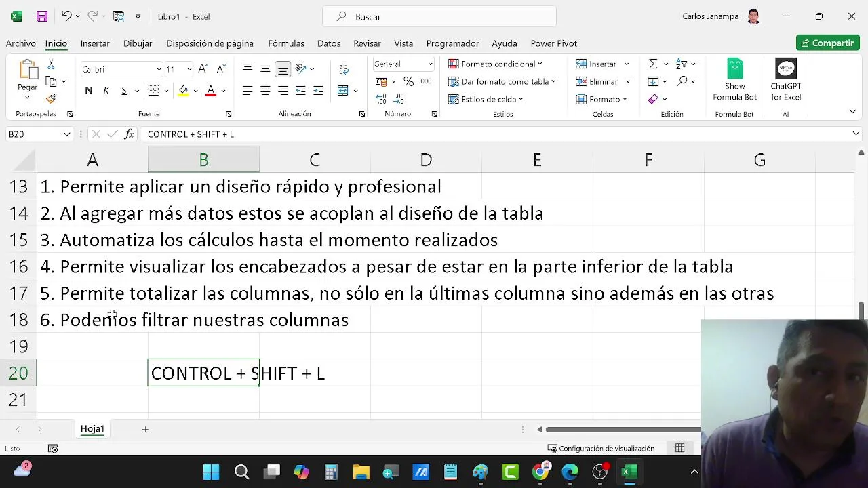Apply percent style with the % icon

tap(408, 81)
